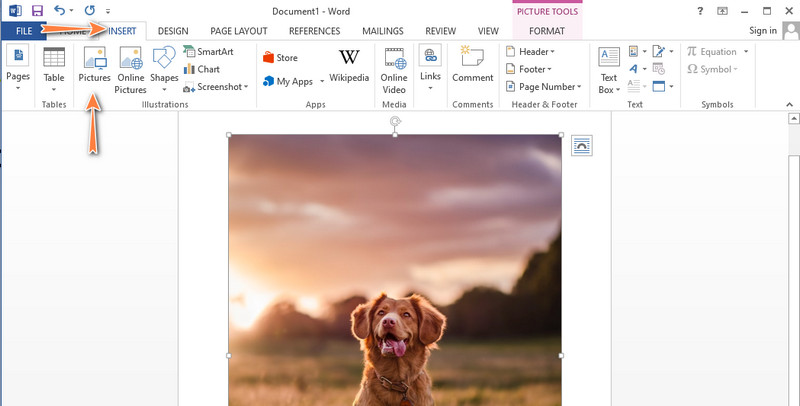Open the Office Store
The image size is (800, 406).
point(281,58)
